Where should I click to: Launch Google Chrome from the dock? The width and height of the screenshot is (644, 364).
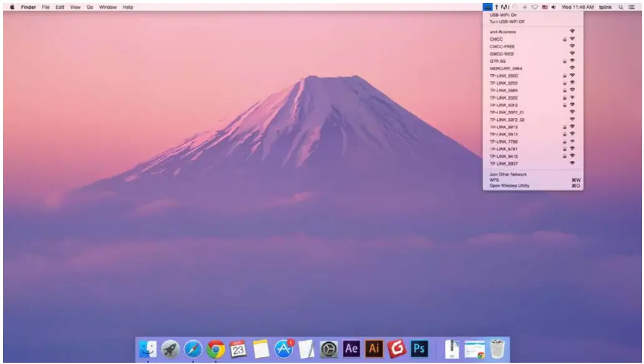tap(216, 349)
